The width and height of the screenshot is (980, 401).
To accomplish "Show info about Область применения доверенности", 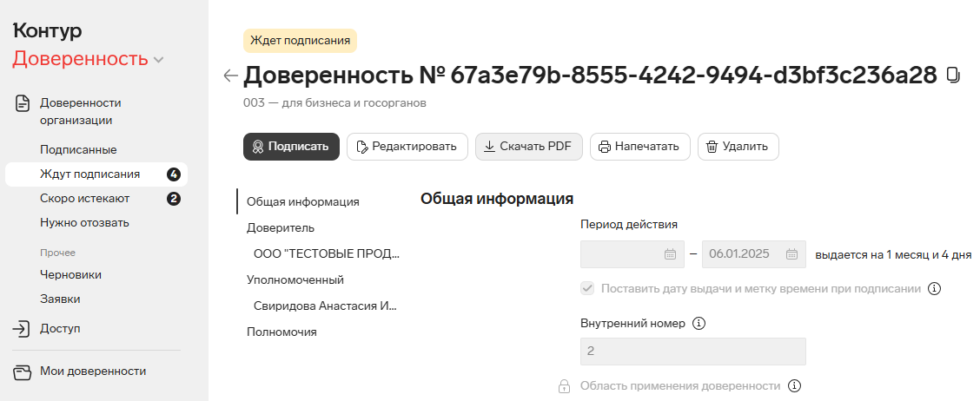I will coord(794,385).
